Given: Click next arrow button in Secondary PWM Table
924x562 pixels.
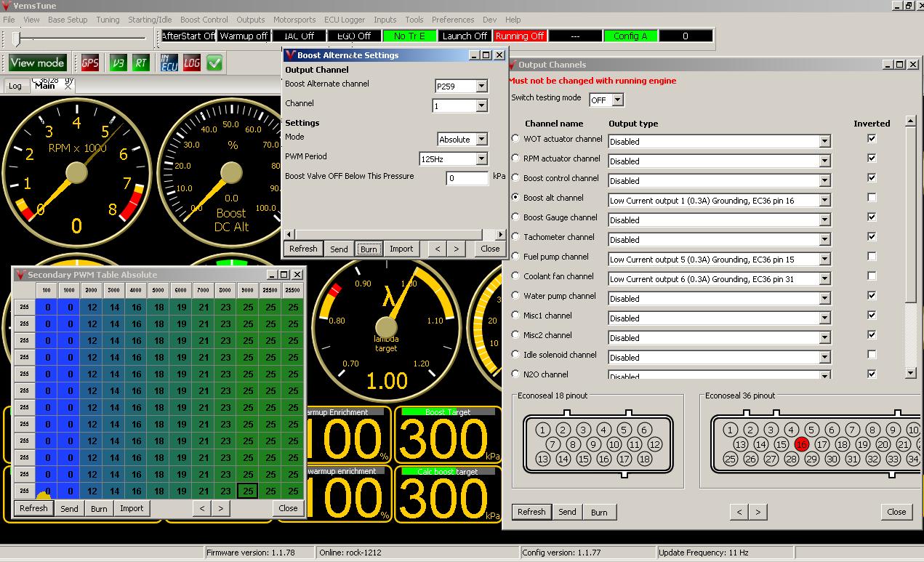Looking at the screenshot, I should click(x=220, y=508).
